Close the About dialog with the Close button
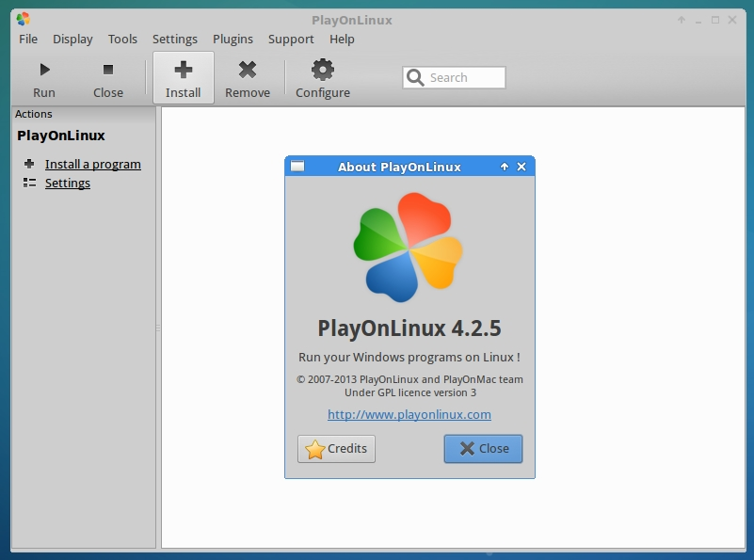 click(483, 449)
